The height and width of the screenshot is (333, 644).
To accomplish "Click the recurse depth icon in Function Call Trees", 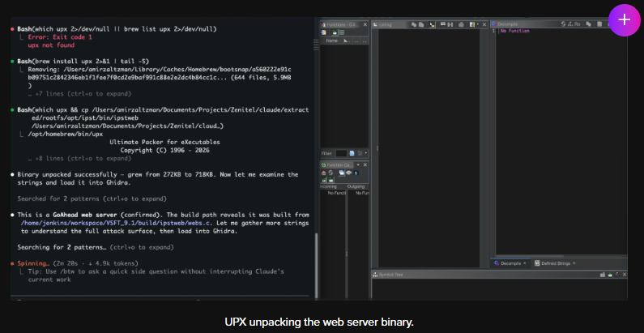I will pyautogui.click(x=356, y=173).
